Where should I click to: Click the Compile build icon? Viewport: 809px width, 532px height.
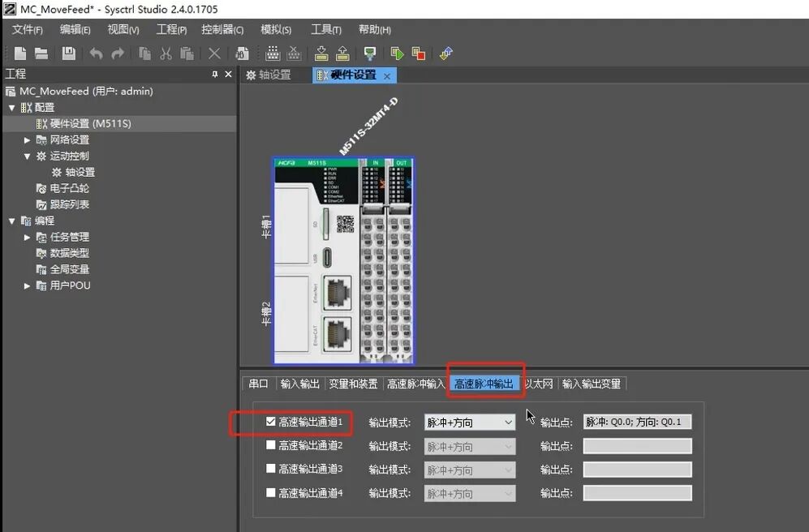tap(273, 53)
